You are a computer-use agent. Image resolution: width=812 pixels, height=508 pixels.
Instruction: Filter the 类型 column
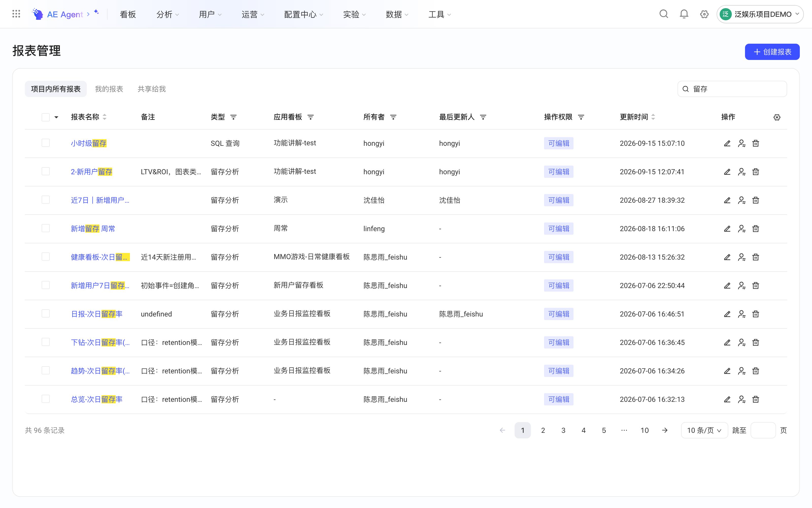pyautogui.click(x=233, y=117)
